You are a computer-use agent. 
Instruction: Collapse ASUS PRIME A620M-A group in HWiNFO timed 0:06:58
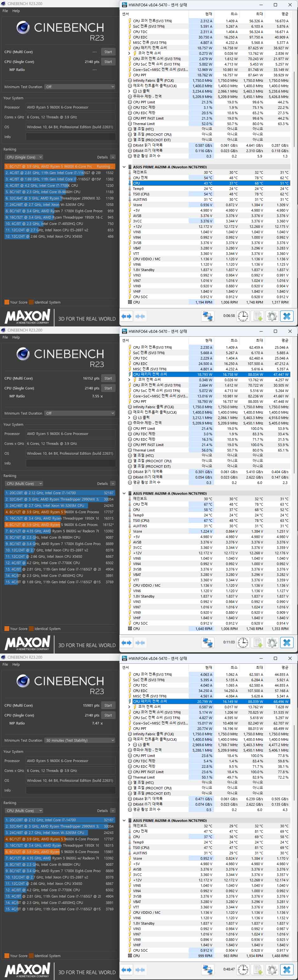(124, 167)
